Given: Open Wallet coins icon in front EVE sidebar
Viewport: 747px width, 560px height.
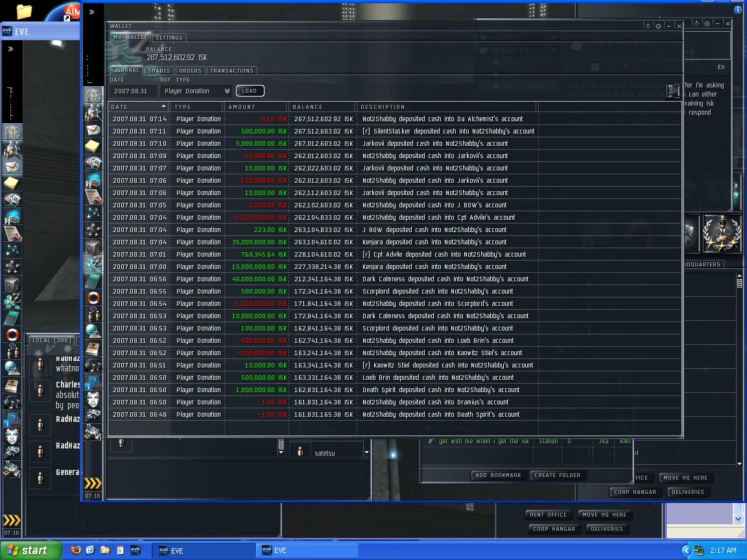Looking at the screenshot, I should 93,264.
